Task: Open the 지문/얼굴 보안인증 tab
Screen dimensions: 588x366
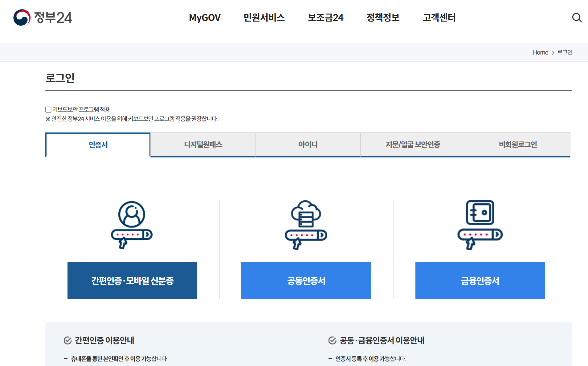Action: coord(413,144)
